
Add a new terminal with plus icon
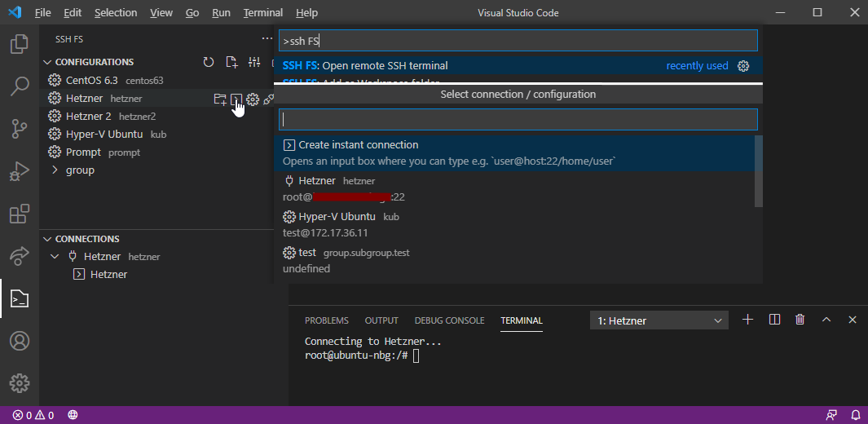(x=748, y=320)
